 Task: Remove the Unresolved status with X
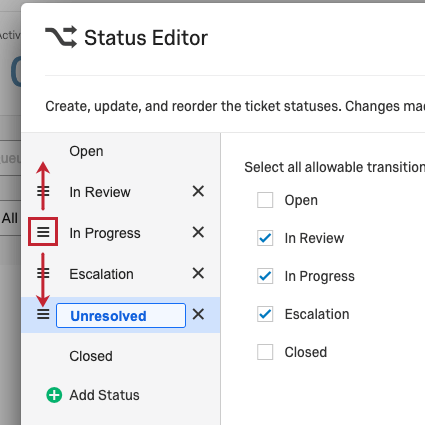pyautogui.click(x=198, y=314)
